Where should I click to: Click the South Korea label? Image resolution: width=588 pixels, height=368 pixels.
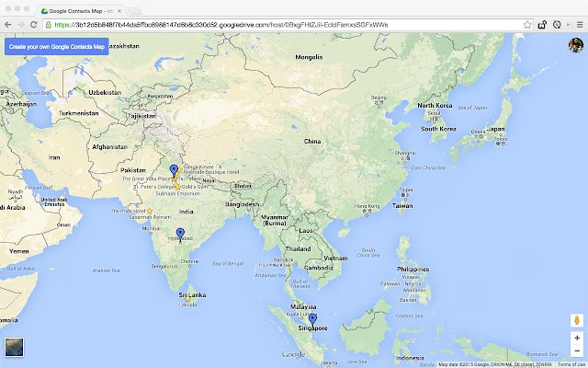pos(438,129)
